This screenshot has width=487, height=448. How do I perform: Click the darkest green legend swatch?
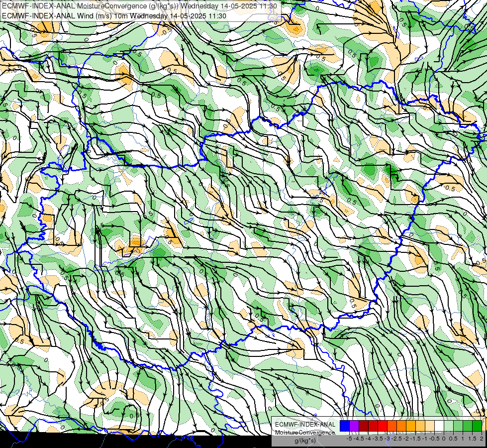(x=477, y=426)
